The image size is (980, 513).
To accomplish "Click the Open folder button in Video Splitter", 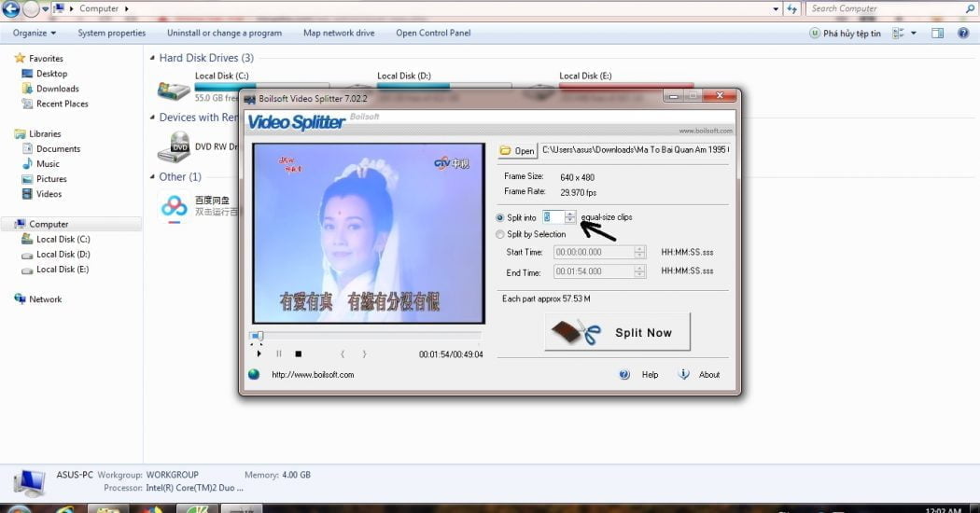I will pyautogui.click(x=517, y=150).
